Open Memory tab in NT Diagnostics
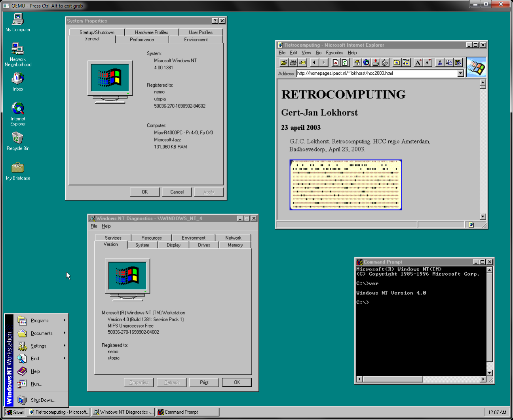Viewport: 513px width, 420px height. (x=235, y=245)
